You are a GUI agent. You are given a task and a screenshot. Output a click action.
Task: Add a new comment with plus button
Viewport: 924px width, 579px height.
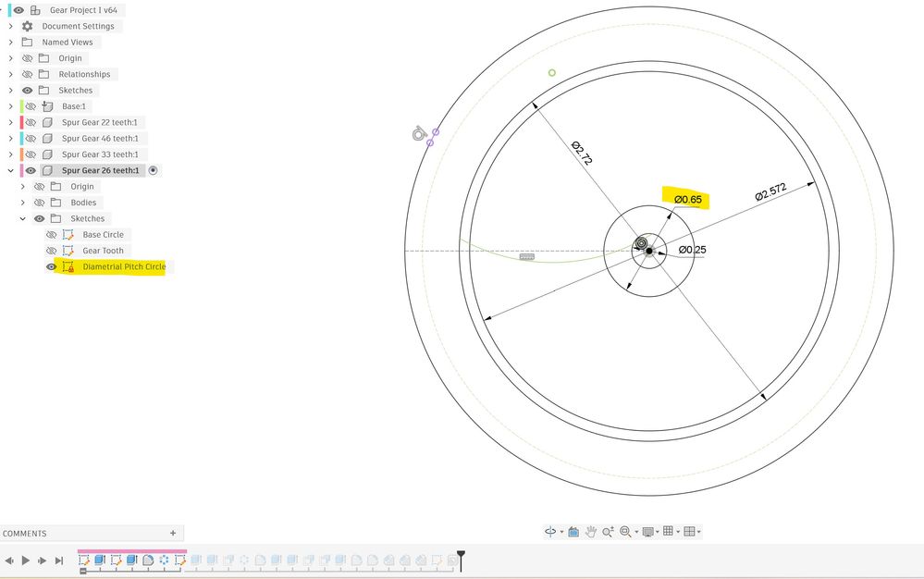coord(173,533)
